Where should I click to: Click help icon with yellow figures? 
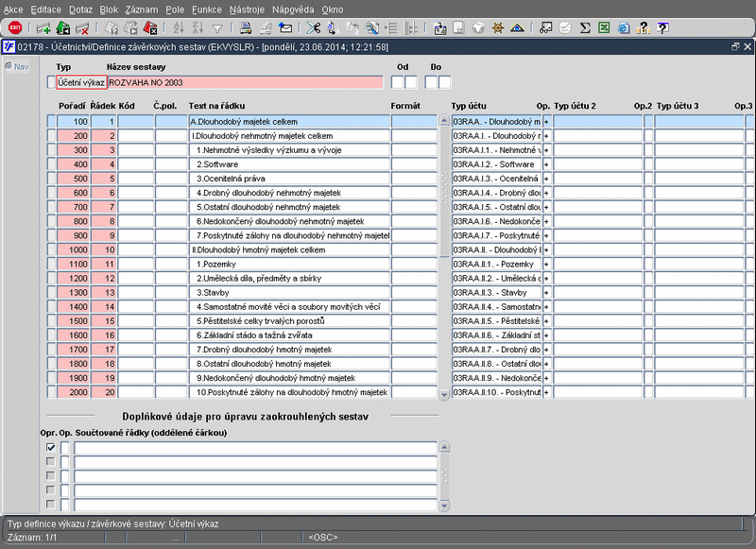643,28
